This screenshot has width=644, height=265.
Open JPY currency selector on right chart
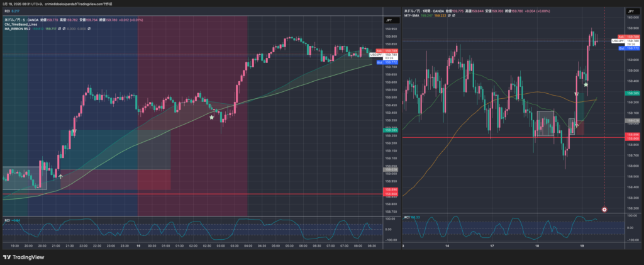630,12
